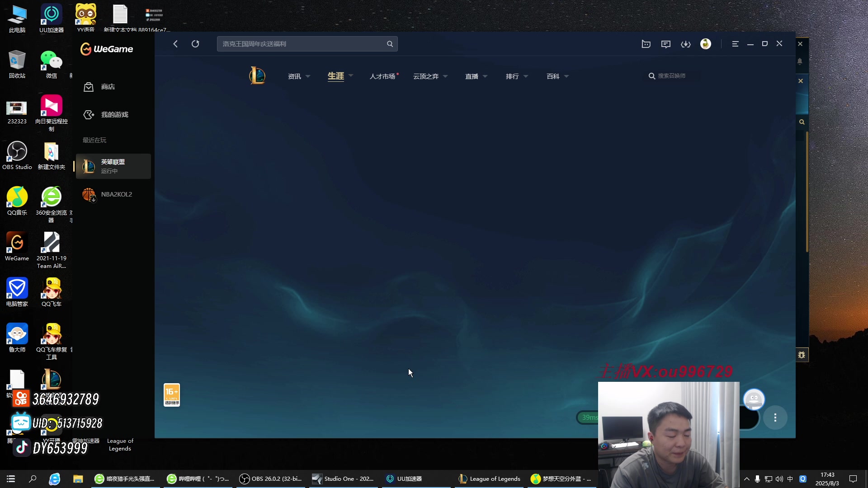868x488 pixels.
Task: Expand the 排行 dropdown arrow
Action: [526, 76]
